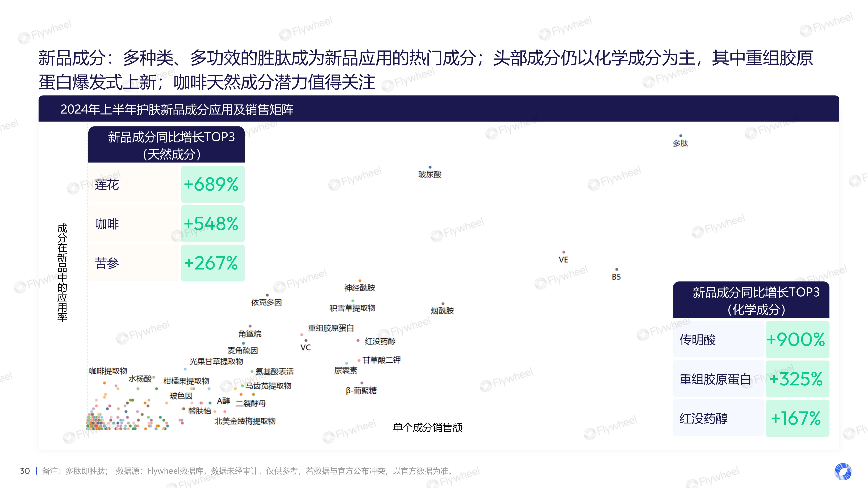Click the 氨基酸表活 label
This screenshot has height=488, width=868.
tap(274, 372)
